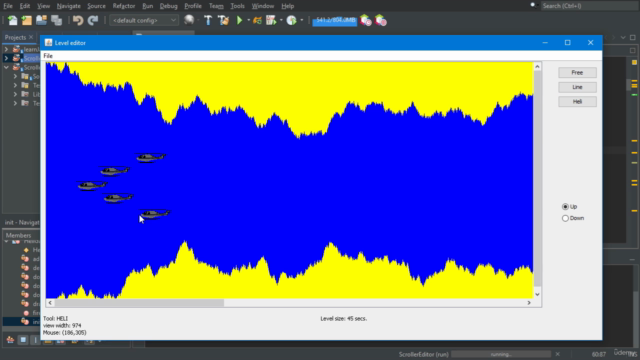The height and width of the screenshot is (360, 640).
Task: Open the Refactor menu
Action: (x=124, y=6)
